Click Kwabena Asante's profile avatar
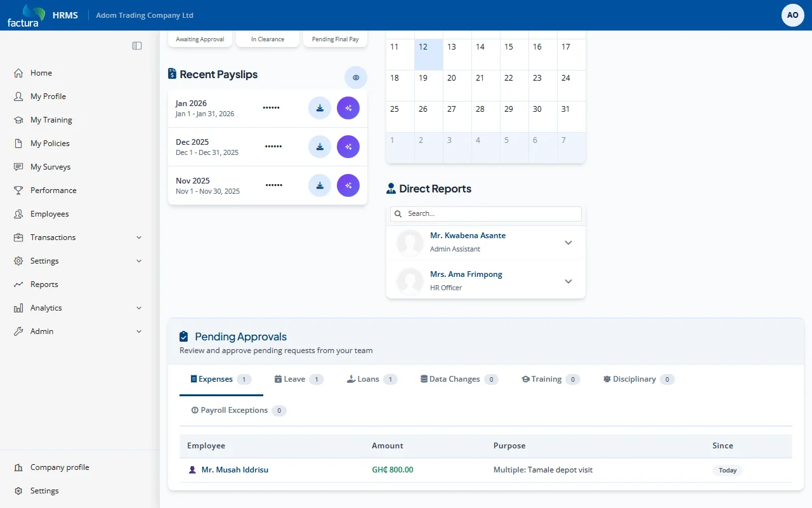 click(x=410, y=243)
